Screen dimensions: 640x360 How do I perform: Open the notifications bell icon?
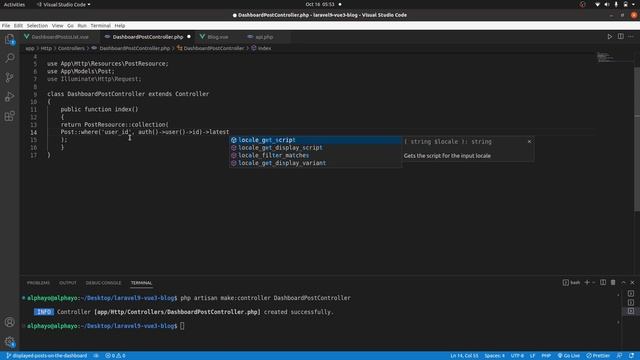(x=631, y=356)
